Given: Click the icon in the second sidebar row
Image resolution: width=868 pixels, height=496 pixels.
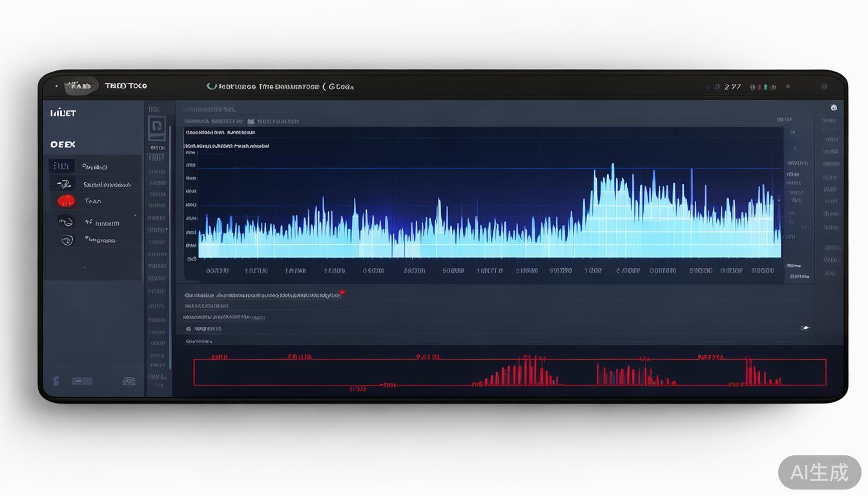Looking at the screenshot, I should tap(63, 185).
